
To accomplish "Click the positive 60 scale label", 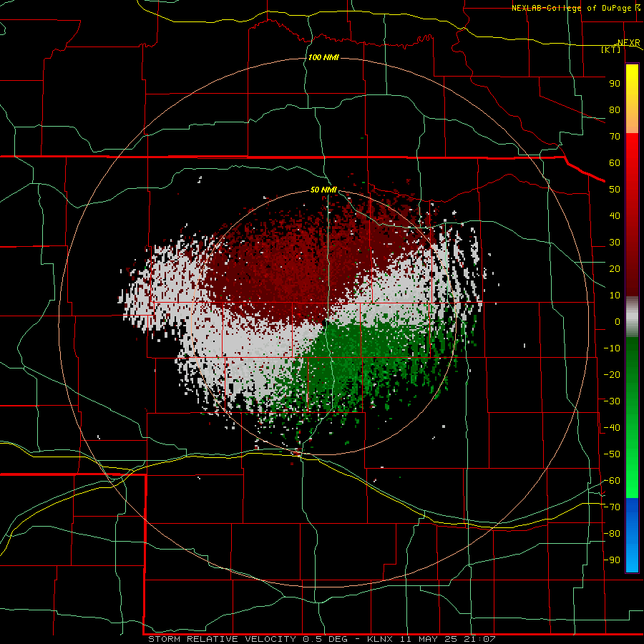I will point(615,162).
